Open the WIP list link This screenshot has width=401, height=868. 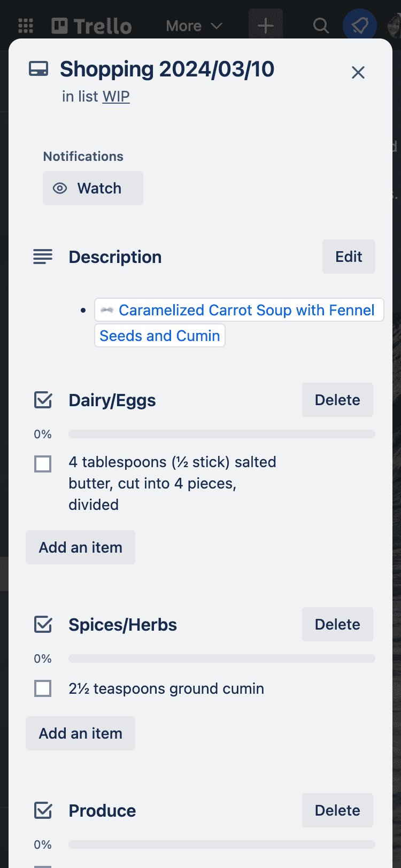[116, 97]
